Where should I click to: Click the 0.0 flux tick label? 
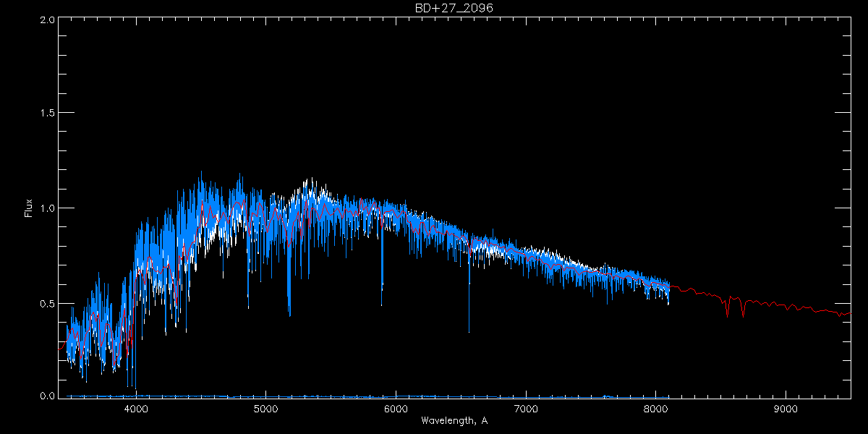(47, 396)
